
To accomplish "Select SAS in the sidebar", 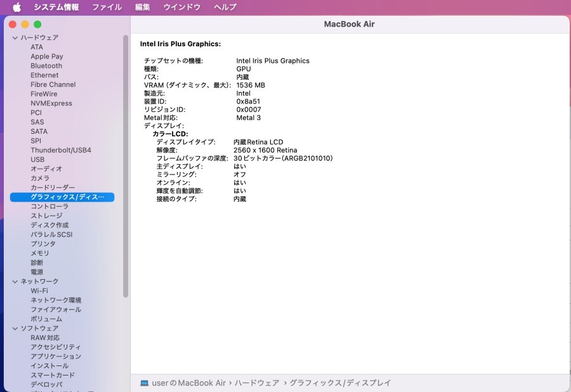I will click(37, 122).
